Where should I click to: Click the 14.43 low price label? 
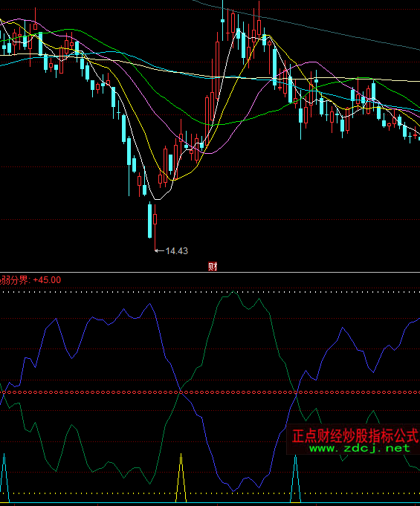tap(176, 250)
